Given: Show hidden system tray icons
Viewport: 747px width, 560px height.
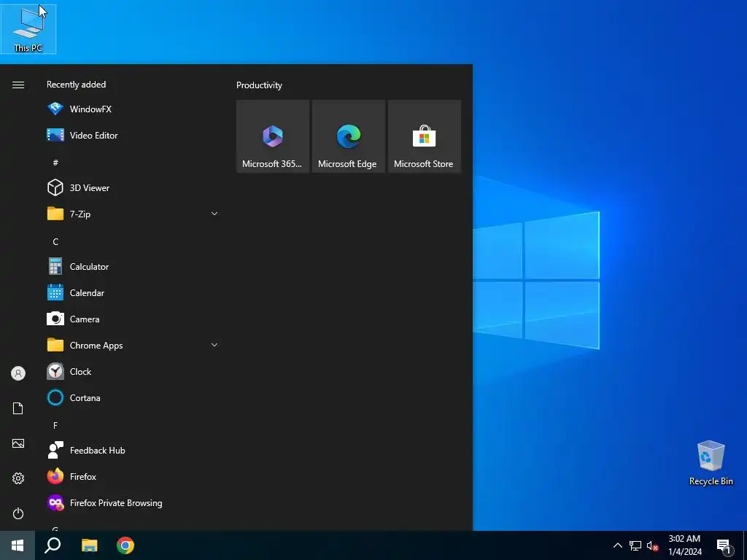Looking at the screenshot, I should click(617, 545).
